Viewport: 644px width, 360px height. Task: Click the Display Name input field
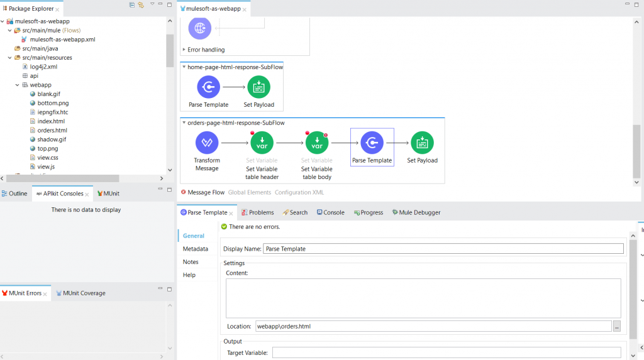point(443,249)
